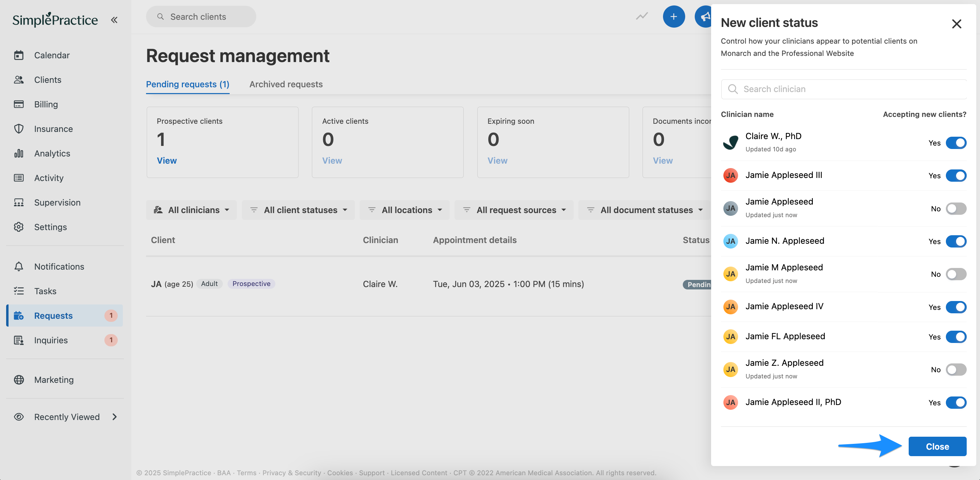This screenshot has width=980, height=480.
Task: Click the Client column header
Action: [x=163, y=240]
